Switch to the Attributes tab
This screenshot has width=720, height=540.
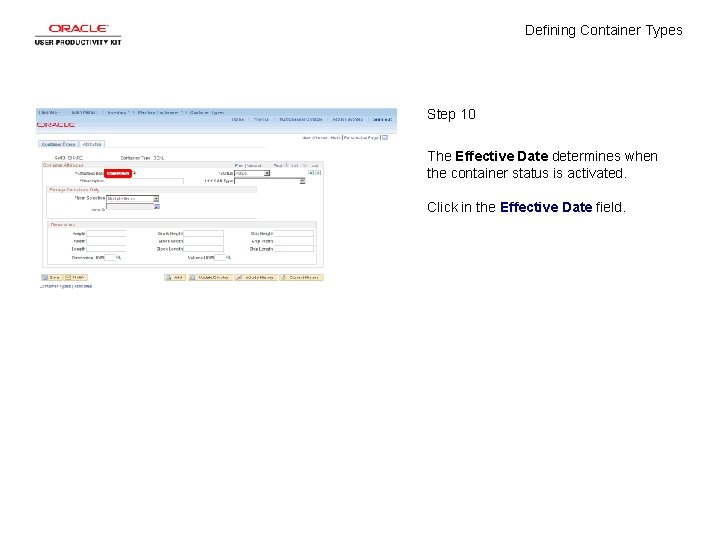[92, 144]
